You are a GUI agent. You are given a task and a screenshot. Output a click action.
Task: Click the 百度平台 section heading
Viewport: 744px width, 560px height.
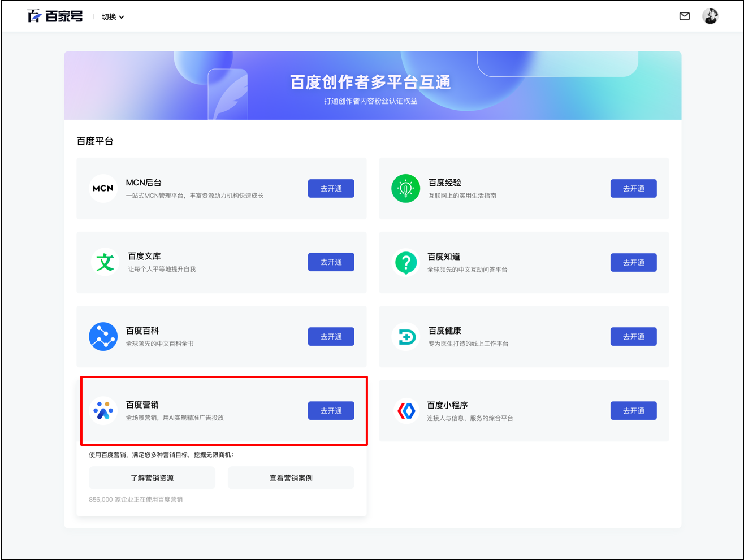[95, 141]
